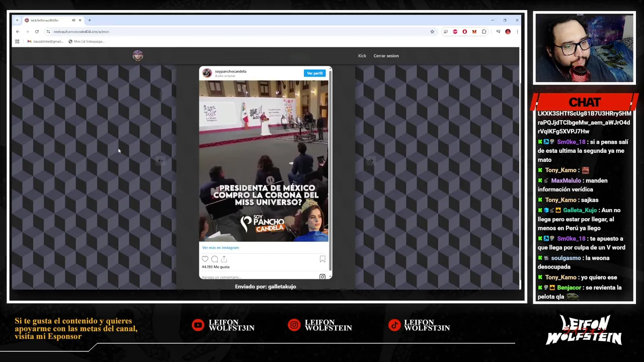Screen dimensions: 644x362
Task: Click the site logo avatar in header
Action: pyautogui.click(x=138, y=56)
